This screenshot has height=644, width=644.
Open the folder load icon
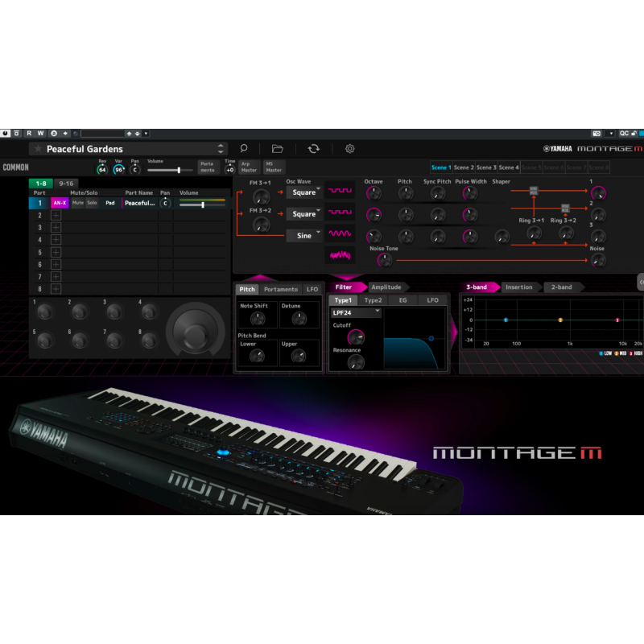tap(277, 149)
